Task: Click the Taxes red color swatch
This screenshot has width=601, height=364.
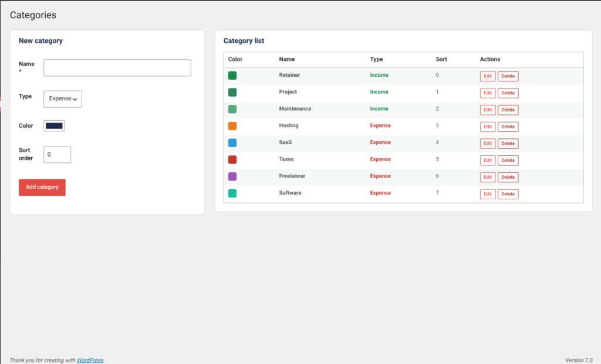Action: click(232, 159)
